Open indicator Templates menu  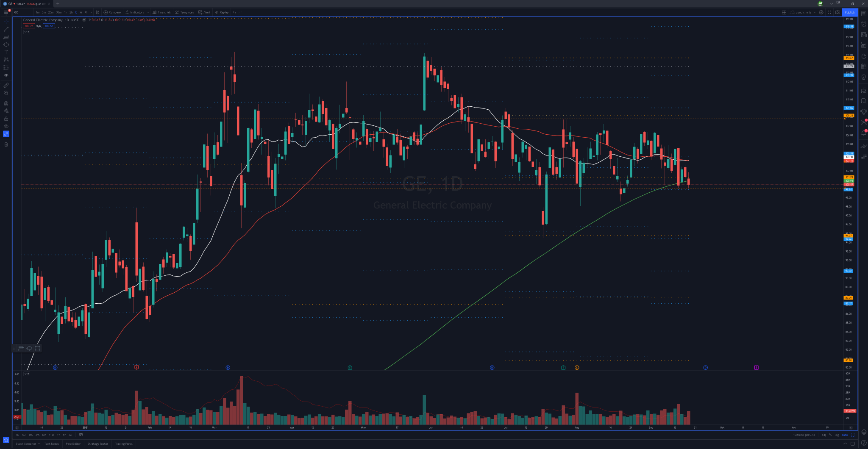click(x=185, y=12)
